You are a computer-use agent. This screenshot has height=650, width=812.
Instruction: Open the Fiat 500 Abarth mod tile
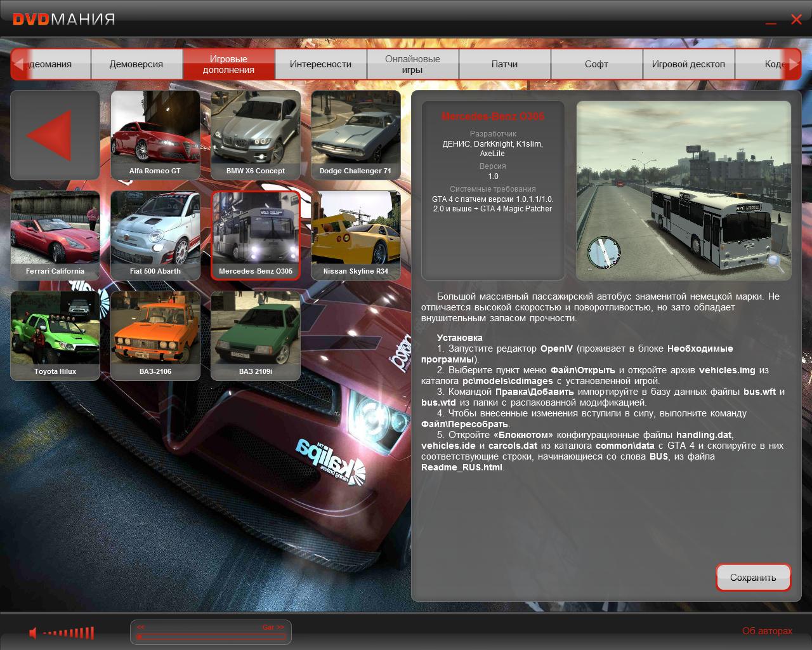coord(155,235)
